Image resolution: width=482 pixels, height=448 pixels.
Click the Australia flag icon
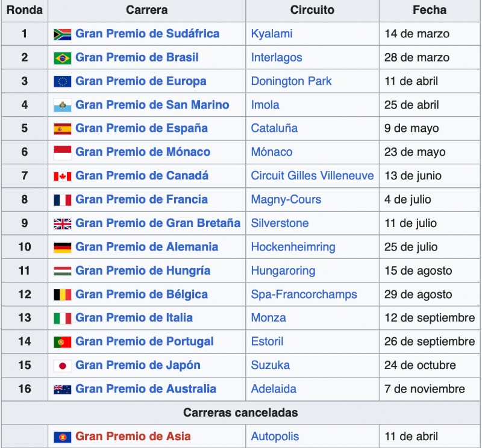point(63,390)
